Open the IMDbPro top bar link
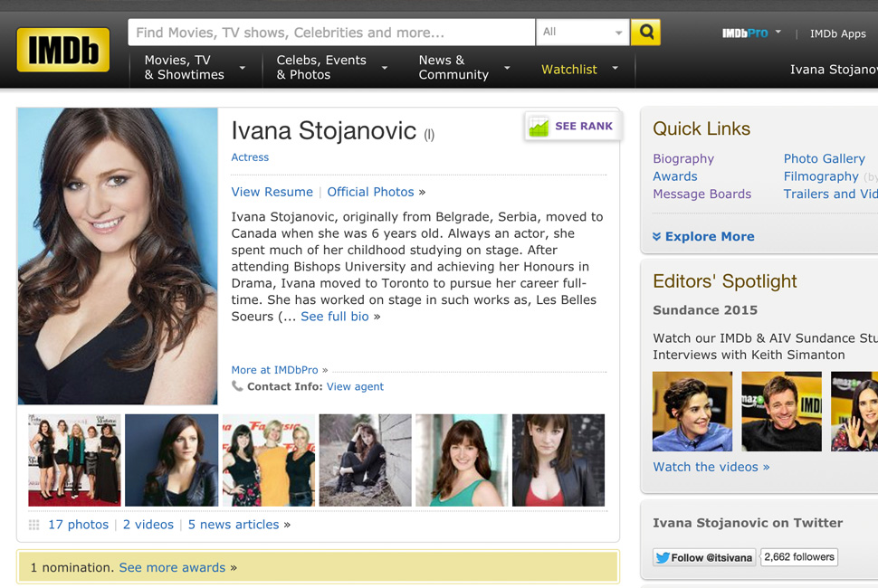The width and height of the screenshot is (878, 588). pyautogui.click(x=745, y=33)
